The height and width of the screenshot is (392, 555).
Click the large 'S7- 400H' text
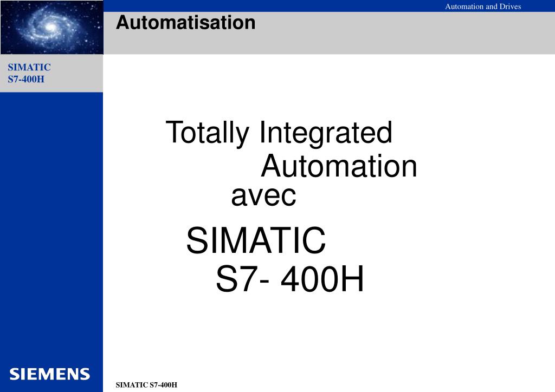[289, 279]
